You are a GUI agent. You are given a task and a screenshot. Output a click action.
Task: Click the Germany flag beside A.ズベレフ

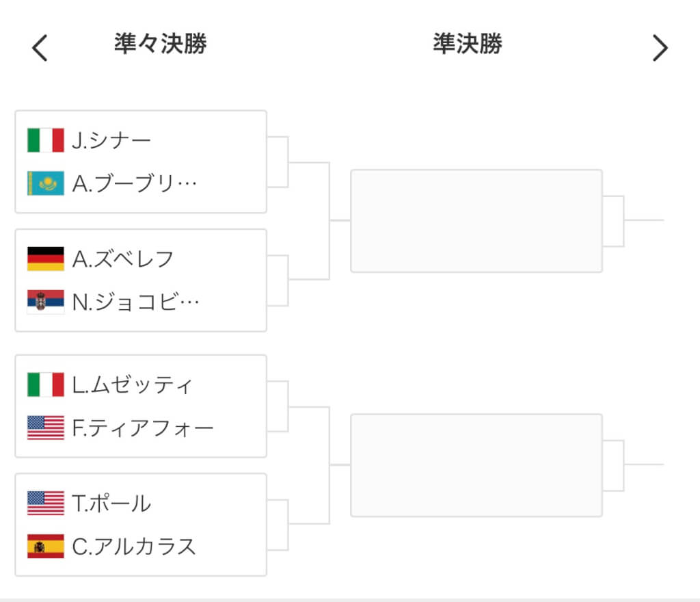46,259
